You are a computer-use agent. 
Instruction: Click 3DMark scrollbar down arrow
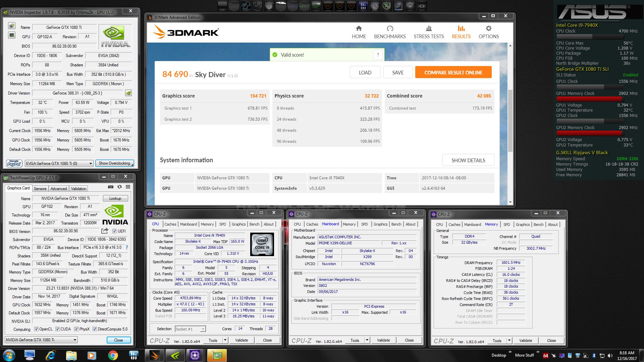coord(510,202)
